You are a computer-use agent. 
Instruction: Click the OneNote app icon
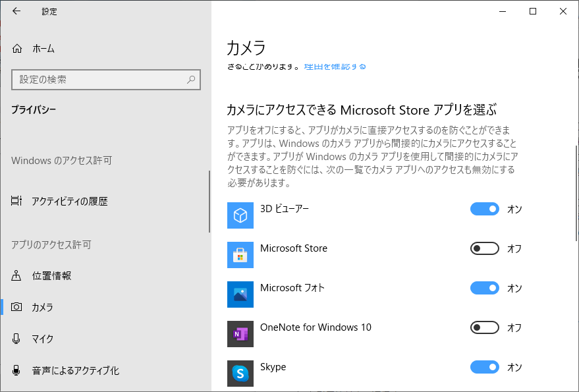(x=240, y=334)
